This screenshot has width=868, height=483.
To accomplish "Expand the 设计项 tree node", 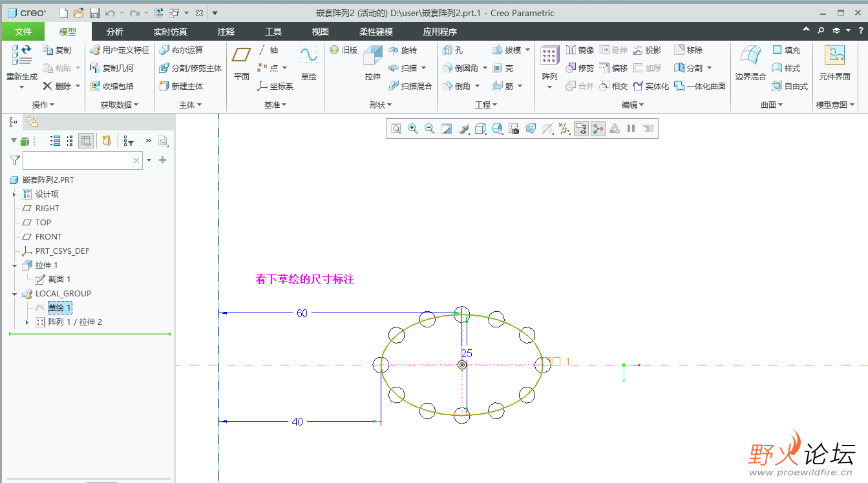I will (14, 194).
